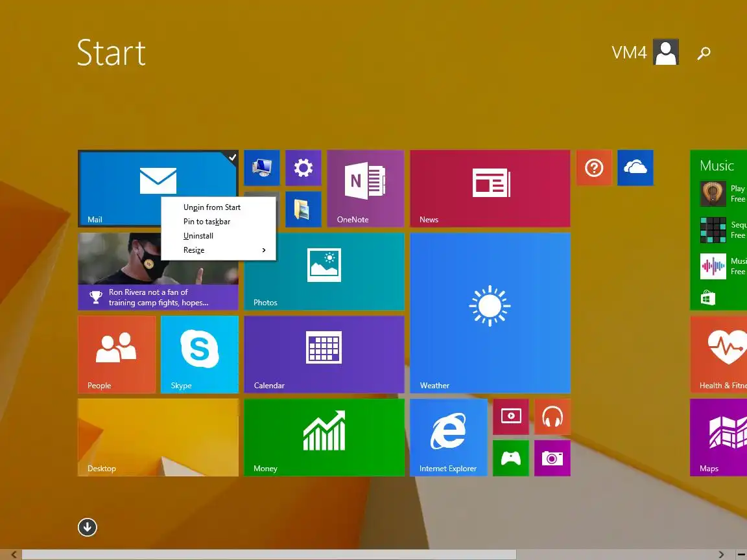Open the Desktop tile
The image size is (747, 560).
pos(158,437)
